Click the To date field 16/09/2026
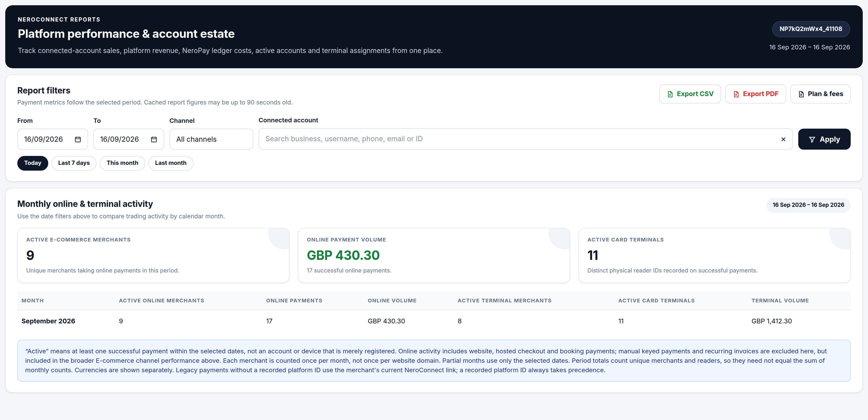Image resolution: width=868 pixels, height=420 pixels. click(x=129, y=139)
